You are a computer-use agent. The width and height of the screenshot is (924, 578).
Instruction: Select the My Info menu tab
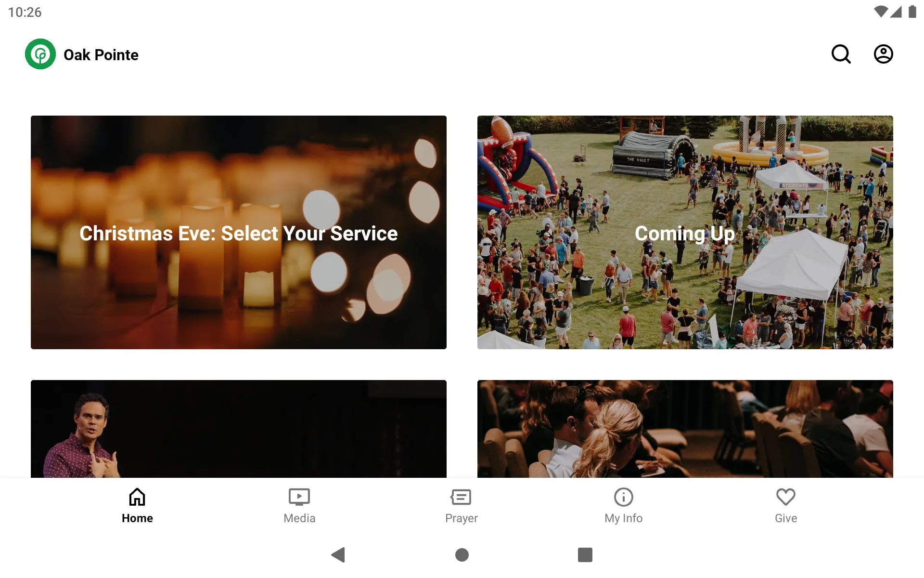coord(623,504)
